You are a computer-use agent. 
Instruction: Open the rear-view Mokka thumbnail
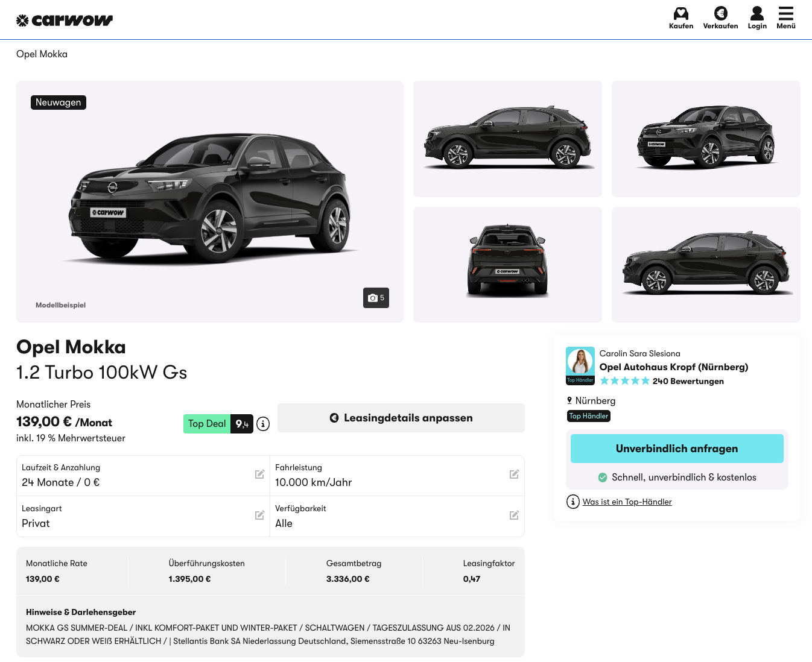coord(507,265)
